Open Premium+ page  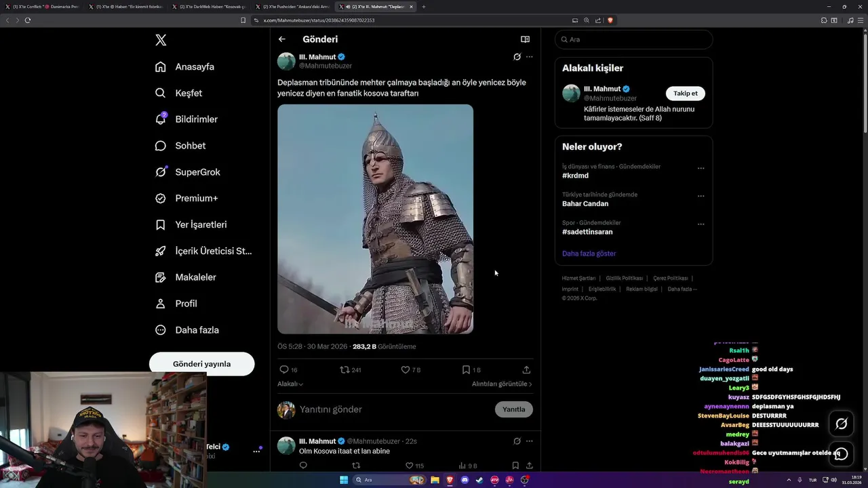tap(186, 199)
